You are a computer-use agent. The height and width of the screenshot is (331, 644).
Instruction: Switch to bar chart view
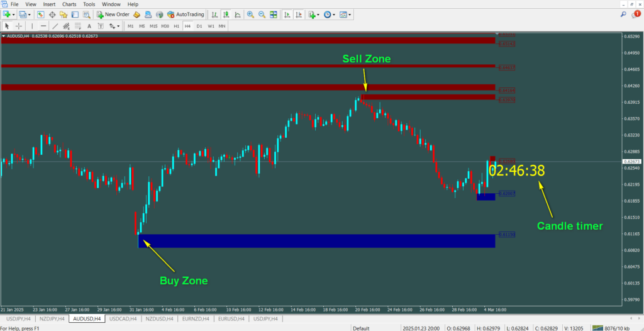click(214, 15)
